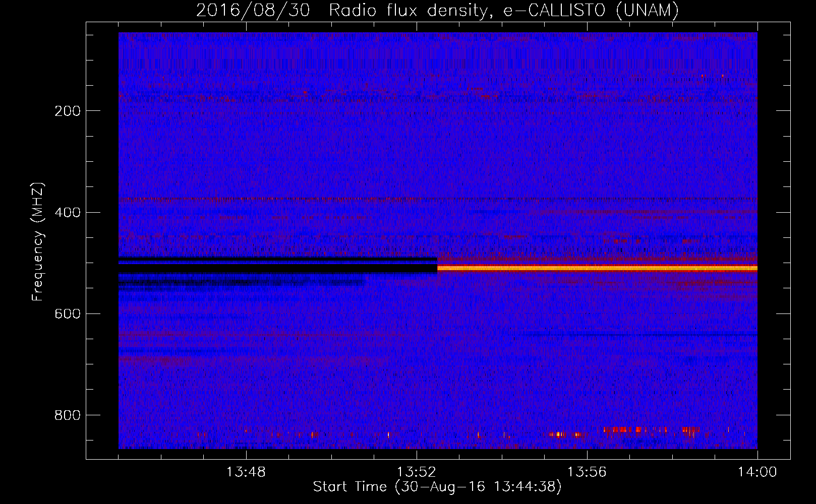Pick the 600 frequency tick label

(x=68, y=313)
